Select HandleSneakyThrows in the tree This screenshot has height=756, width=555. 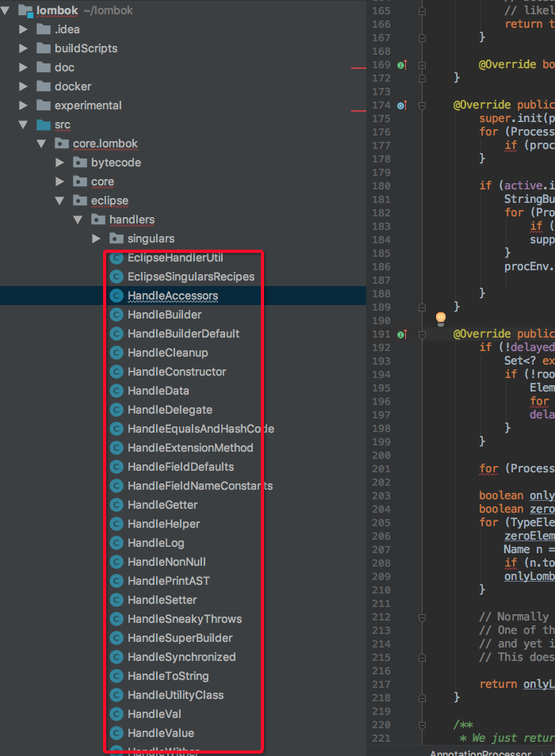(185, 619)
